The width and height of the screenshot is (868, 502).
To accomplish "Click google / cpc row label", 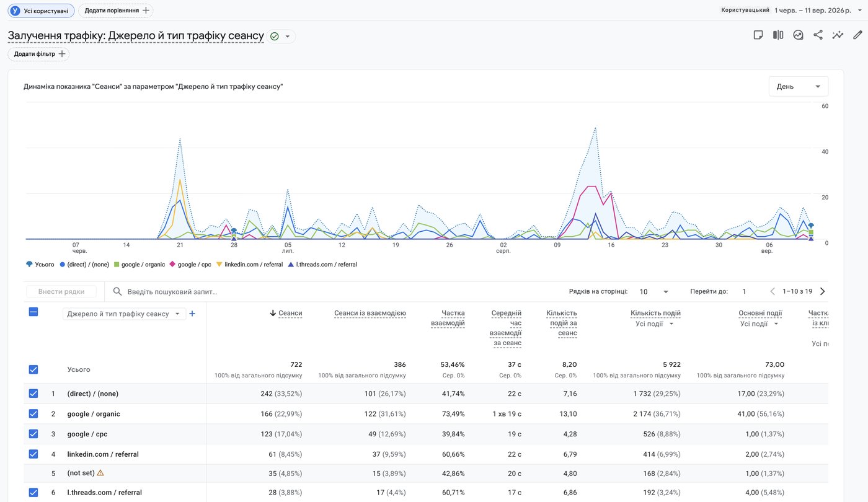I will 87,434.
